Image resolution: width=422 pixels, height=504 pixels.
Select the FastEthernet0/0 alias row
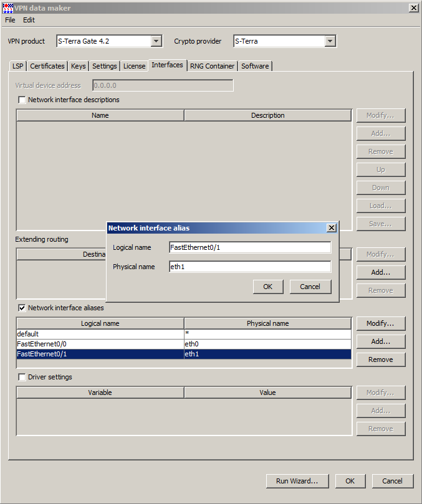click(100, 344)
